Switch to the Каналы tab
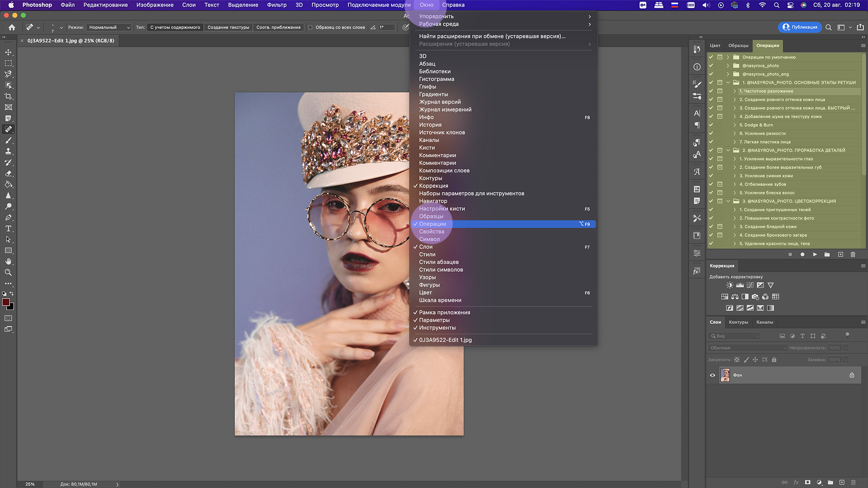The width and height of the screenshot is (868, 488). 764,322
